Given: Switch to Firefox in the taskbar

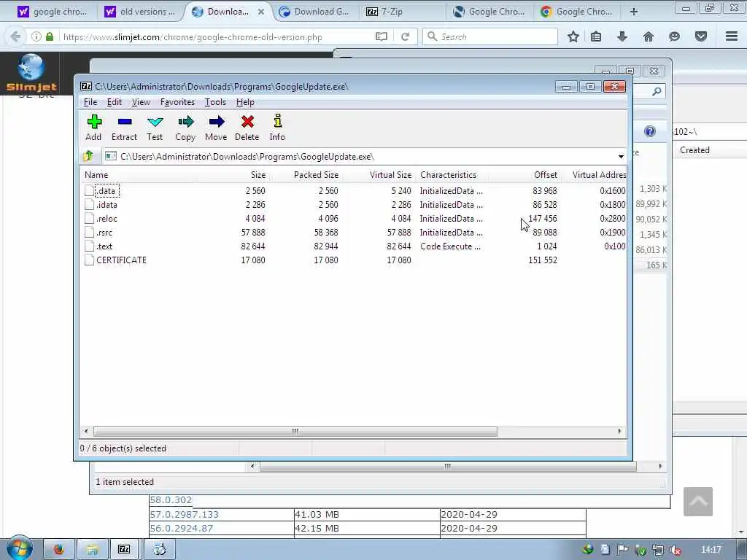Looking at the screenshot, I should tap(59, 550).
